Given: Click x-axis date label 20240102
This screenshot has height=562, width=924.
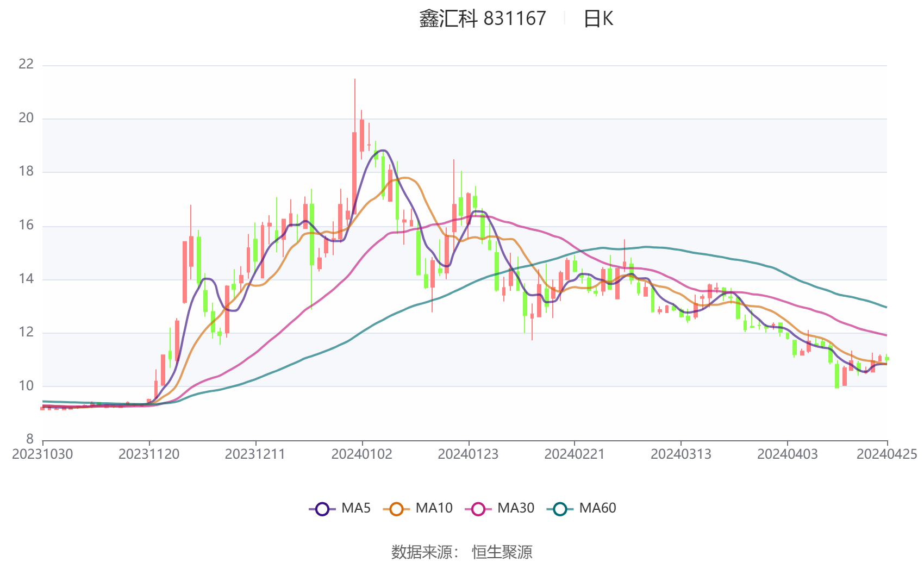Looking at the screenshot, I should 362,454.
